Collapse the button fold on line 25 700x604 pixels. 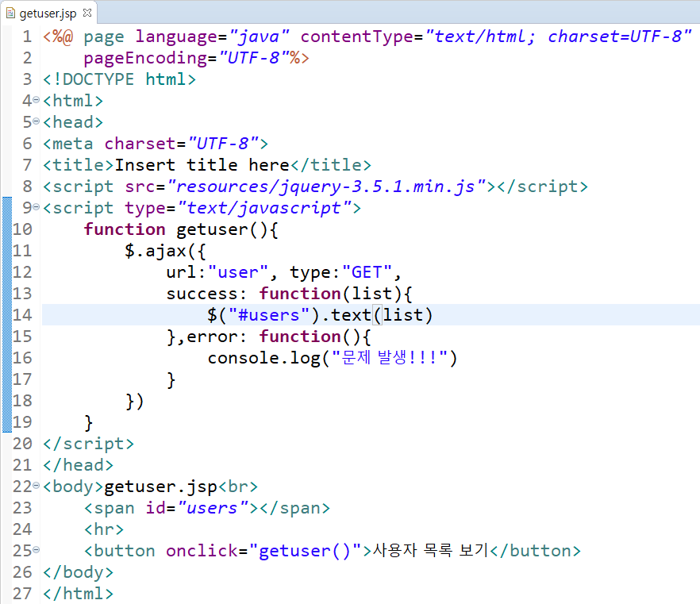point(37,550)
